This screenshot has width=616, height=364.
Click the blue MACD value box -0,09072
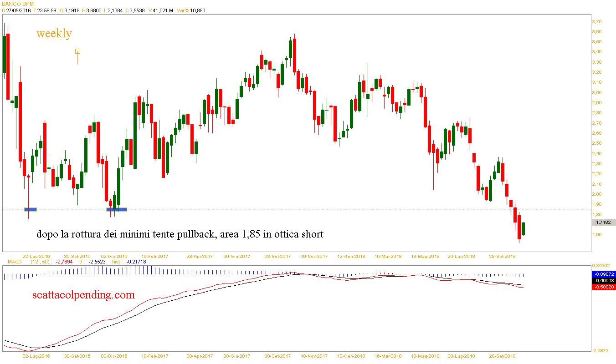tap(603, 274)
